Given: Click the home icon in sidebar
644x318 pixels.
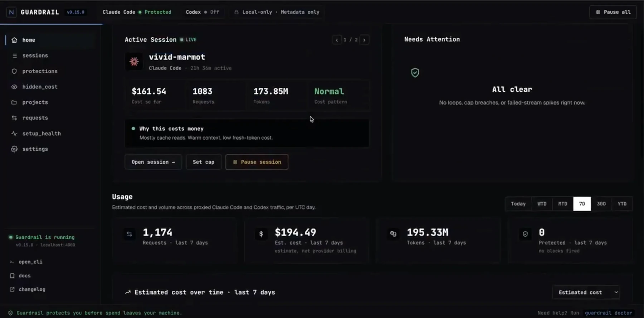Looking at the screenshot, I should coord(14,40).
